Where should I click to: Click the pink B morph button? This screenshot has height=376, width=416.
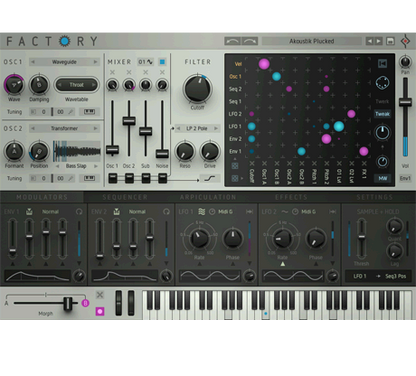coord(85,303)
